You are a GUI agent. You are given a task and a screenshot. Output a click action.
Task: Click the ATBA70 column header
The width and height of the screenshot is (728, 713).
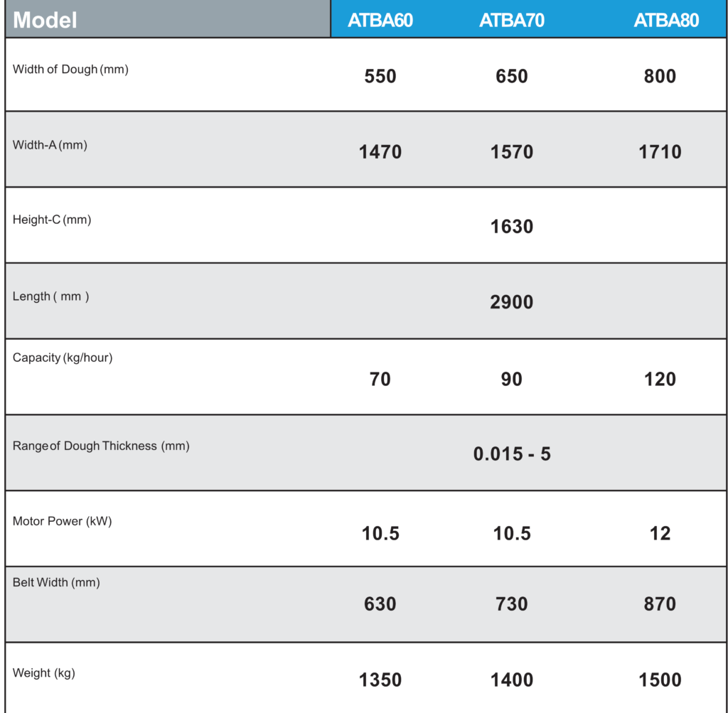click(x=512, y=21)
